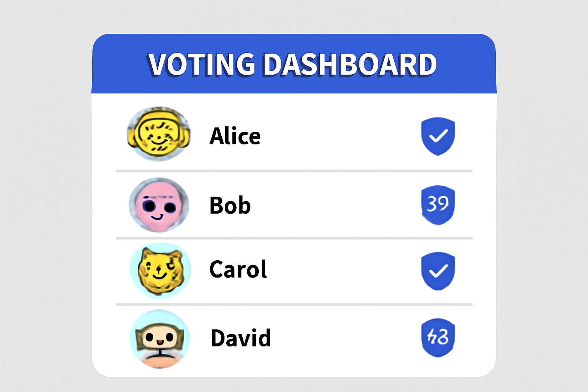The width and height of the screenshot is (588, 392).
Task: Select David's brown-haired avatar
Action: pos(160,339)
